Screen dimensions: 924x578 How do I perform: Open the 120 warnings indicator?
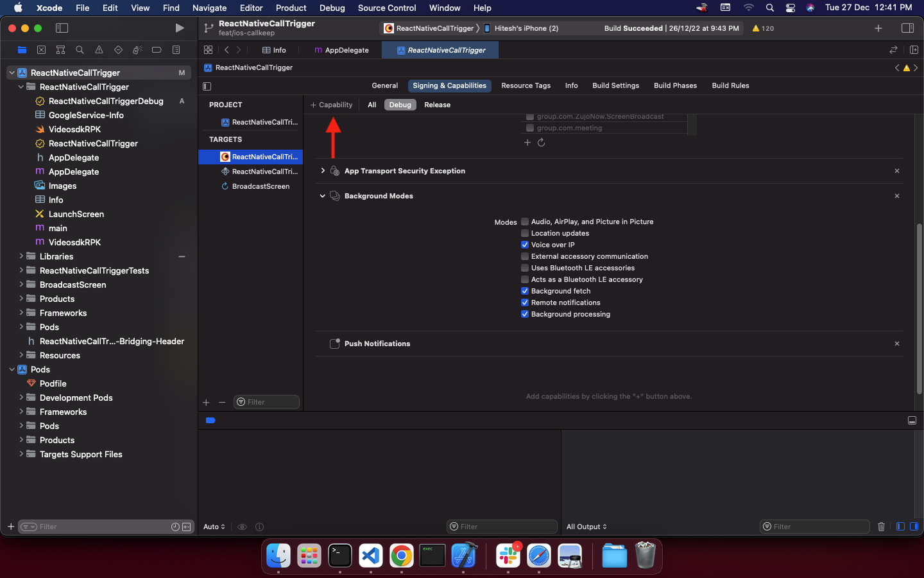[x=763, y=28]
